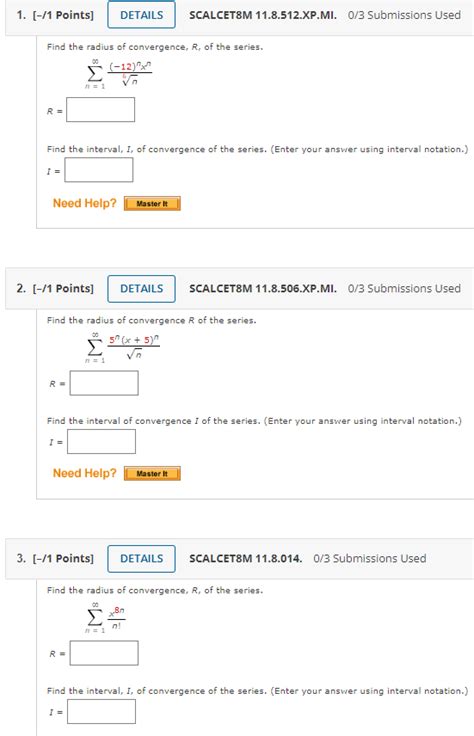
Task: Click Need Help? label in question 2
Action: (84, 473)
